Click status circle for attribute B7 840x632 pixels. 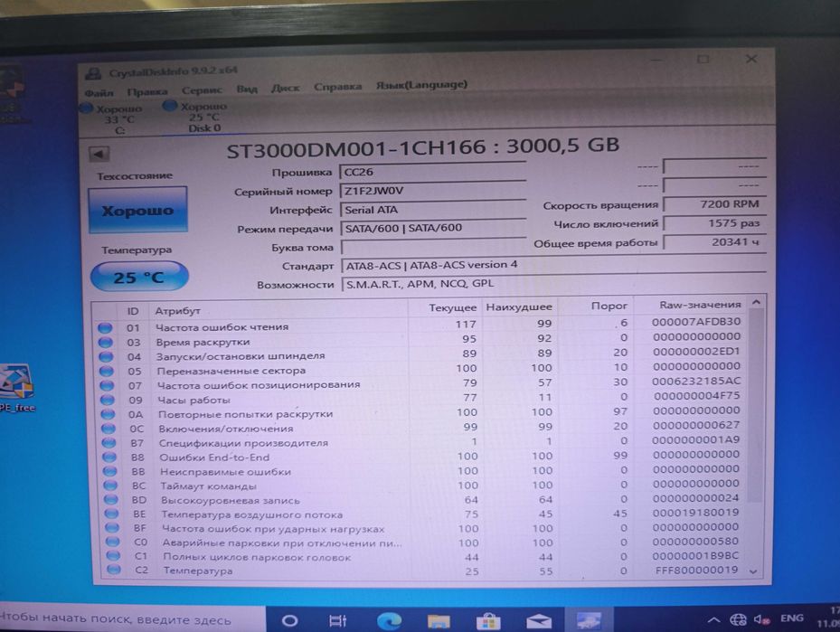(109, 443)
